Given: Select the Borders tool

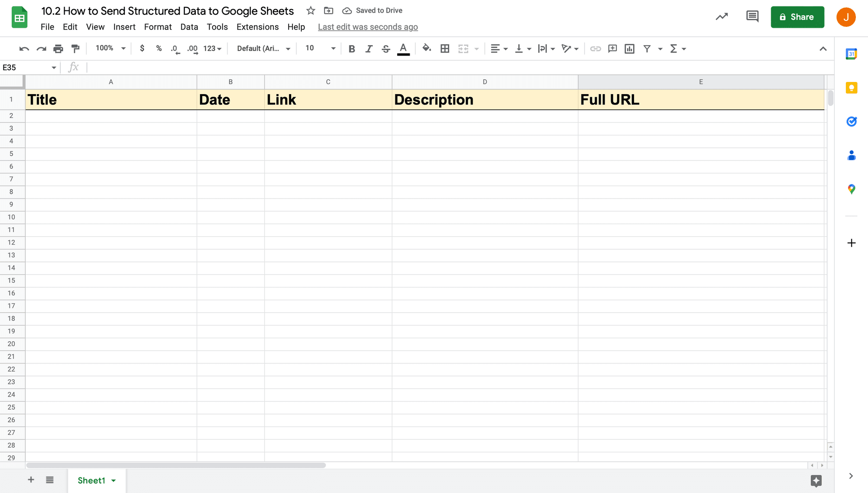Looking at the screenshot, I should [444, 49].
